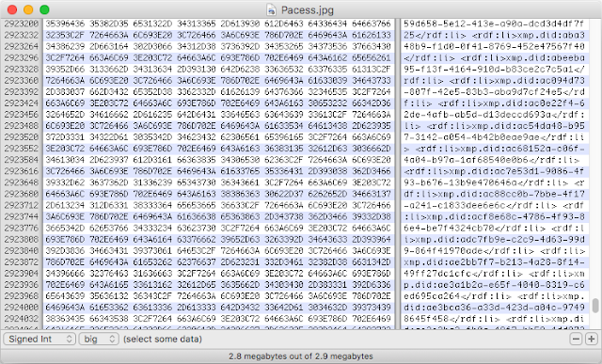
Task: Click hex word 2D613234 in row 2923712
Action: click(65, 205)
